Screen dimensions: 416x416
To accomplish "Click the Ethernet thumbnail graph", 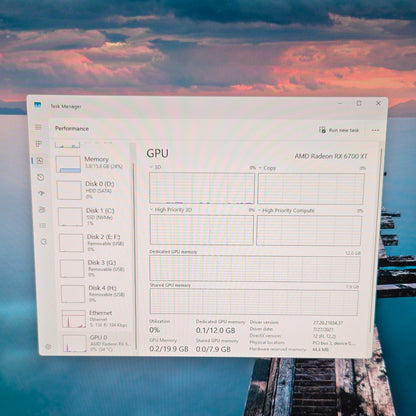I will 74,319.
